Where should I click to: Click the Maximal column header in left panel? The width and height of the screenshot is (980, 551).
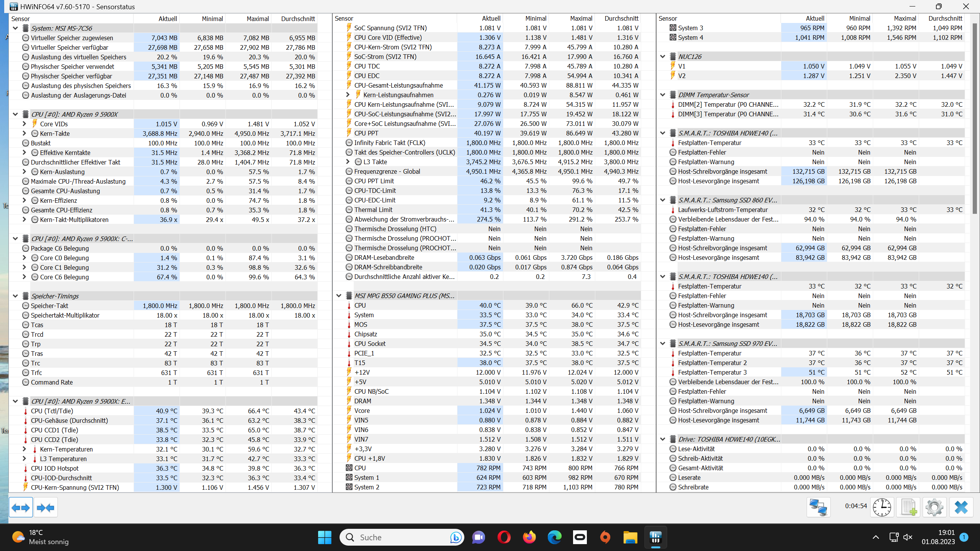(x=257, y=19)
